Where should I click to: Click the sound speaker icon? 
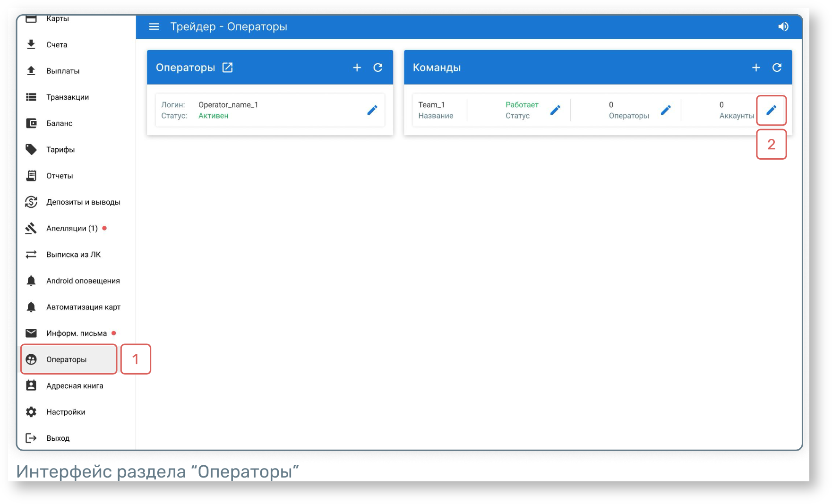(x=783, y=26)
